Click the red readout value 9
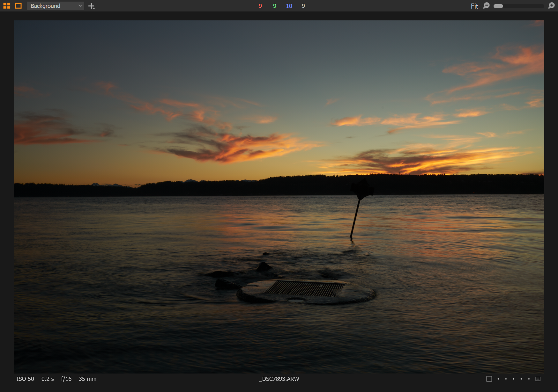This screenshot has height=392, width=558. pos(260,6)
